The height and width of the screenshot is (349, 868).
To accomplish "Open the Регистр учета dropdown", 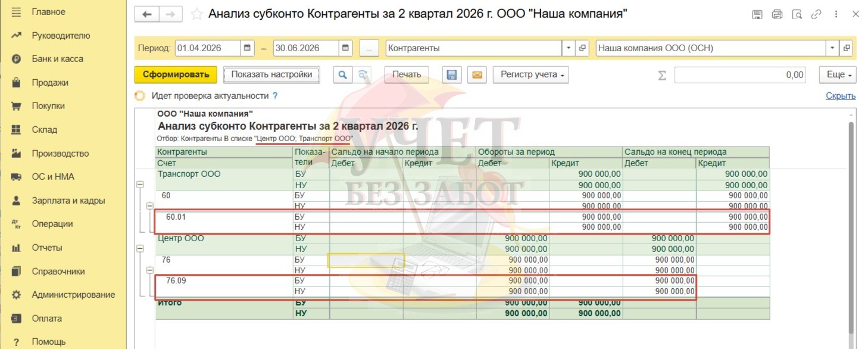I will pos(531,74).
